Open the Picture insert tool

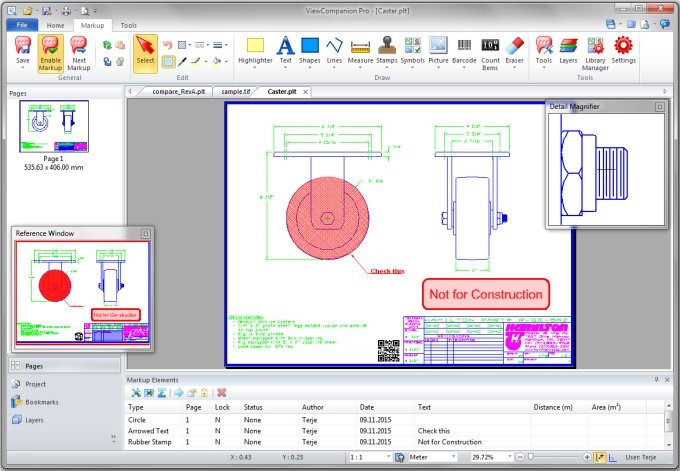pos(438,46)
